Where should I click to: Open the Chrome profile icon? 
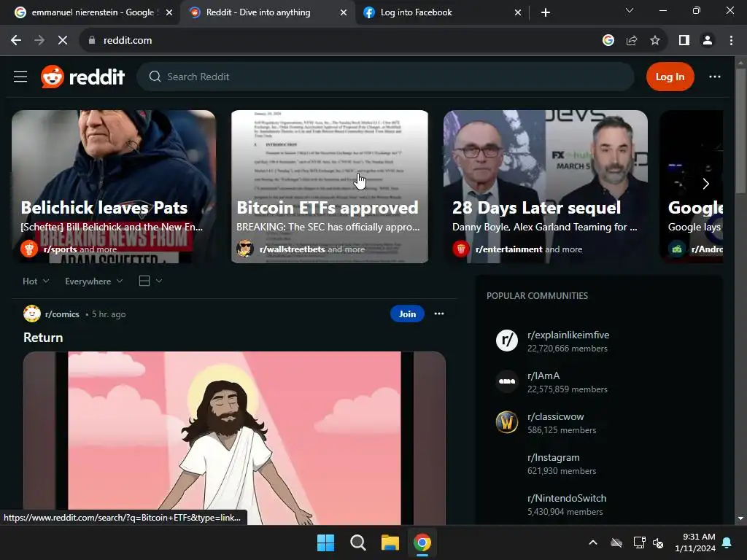click(x=708, y=41)
